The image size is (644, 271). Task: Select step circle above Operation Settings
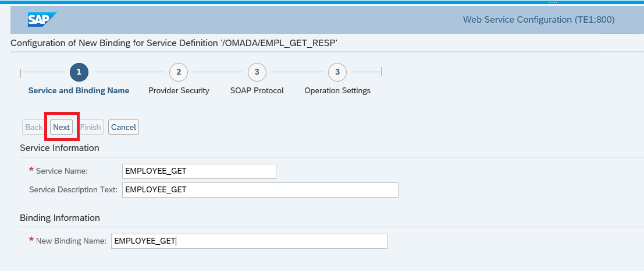point(337,72)
